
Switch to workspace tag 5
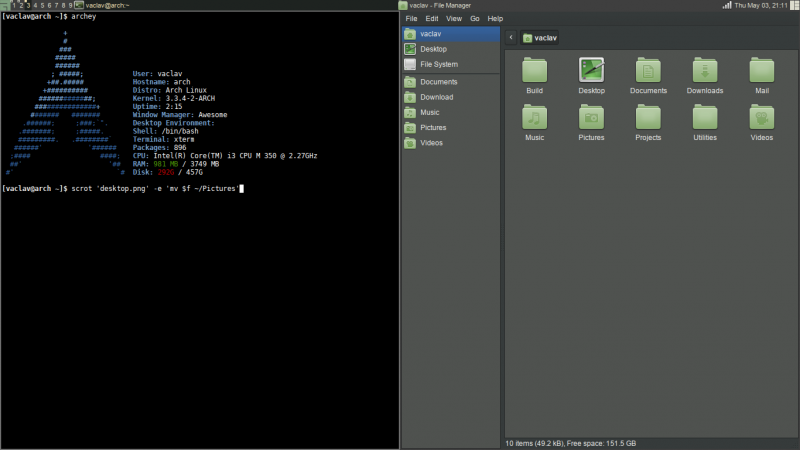(42, 5)
